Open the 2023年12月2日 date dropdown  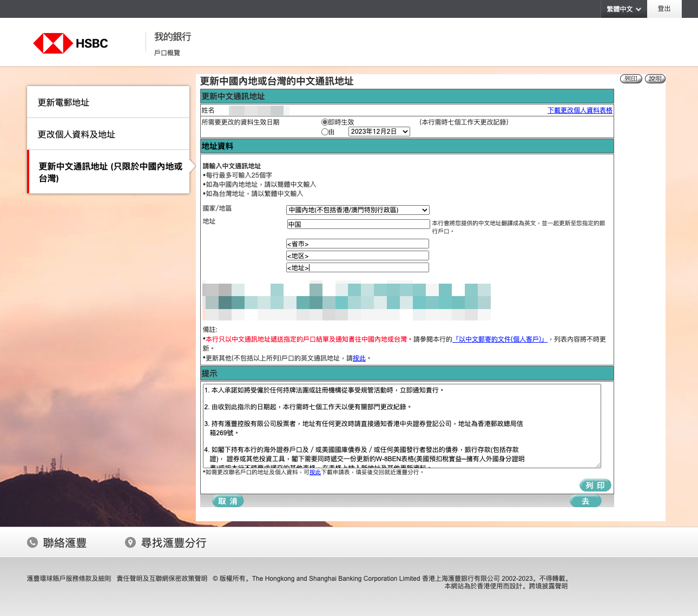pyautogui.click(x=379, y=132)
